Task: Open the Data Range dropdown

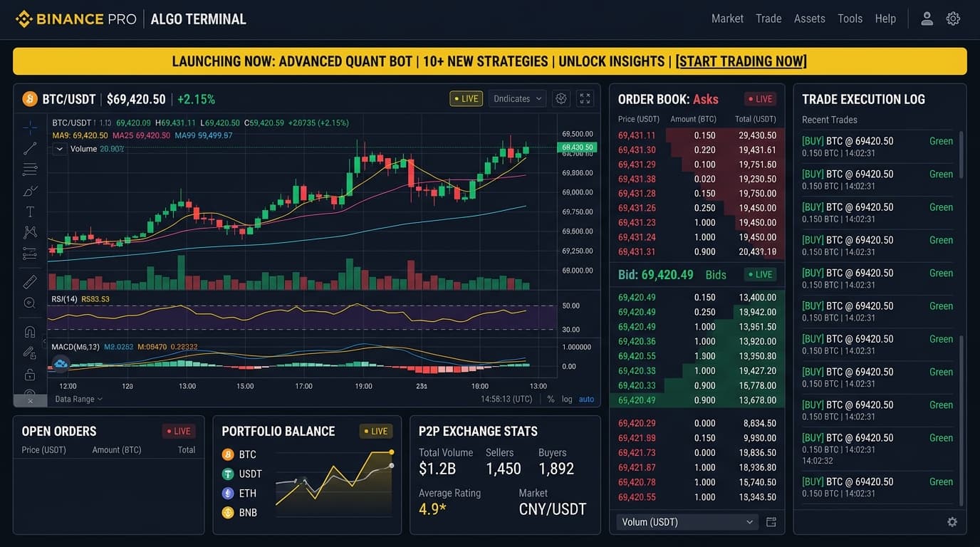Action: tap(78, 399)
